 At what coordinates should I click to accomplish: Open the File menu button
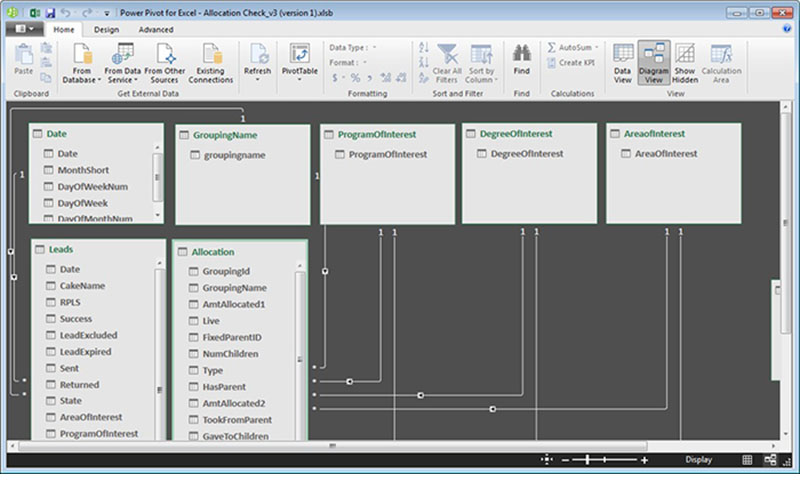(24, 29)
